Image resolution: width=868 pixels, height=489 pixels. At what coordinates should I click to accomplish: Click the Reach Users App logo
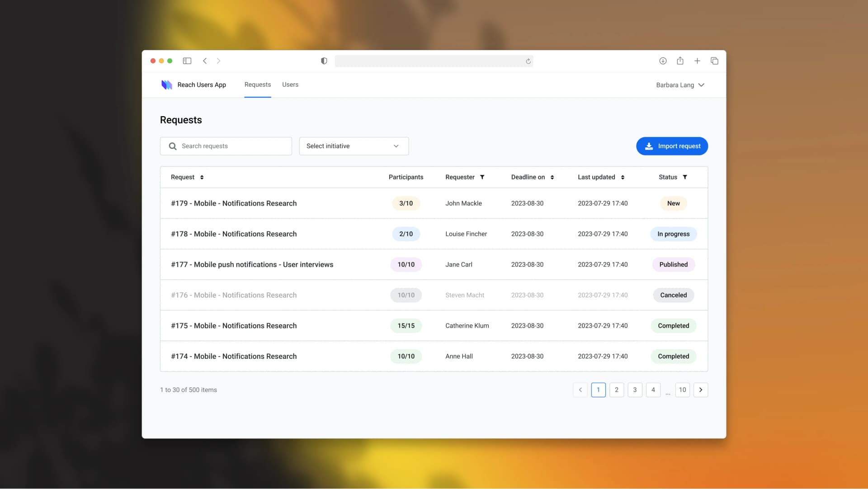tap(167, 85)
